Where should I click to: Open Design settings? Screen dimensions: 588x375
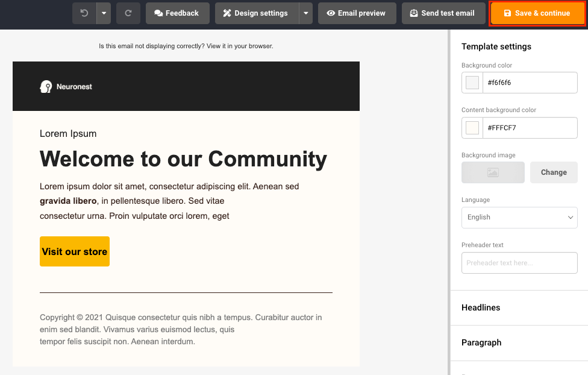coord(257,13)
